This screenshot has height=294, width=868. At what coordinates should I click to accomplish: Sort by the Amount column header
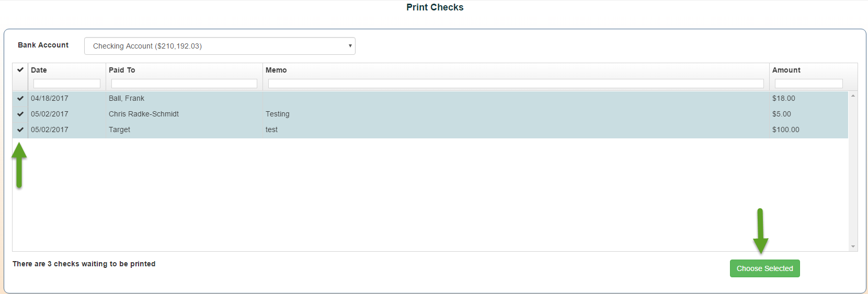pyautogui.click(x=786, y=70)
